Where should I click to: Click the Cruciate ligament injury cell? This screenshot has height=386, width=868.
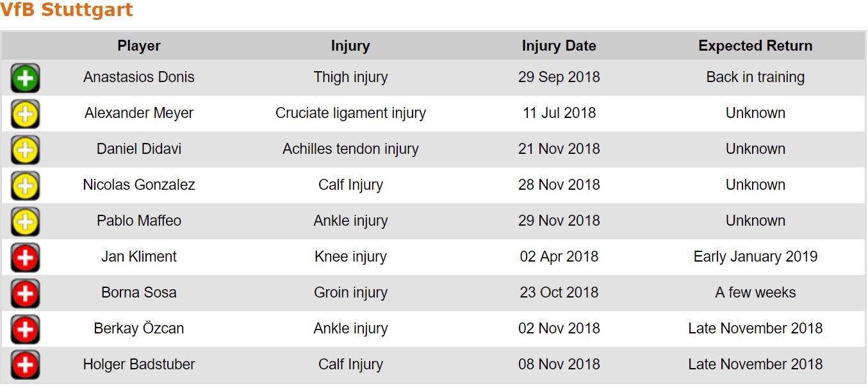tap(350, 113)
